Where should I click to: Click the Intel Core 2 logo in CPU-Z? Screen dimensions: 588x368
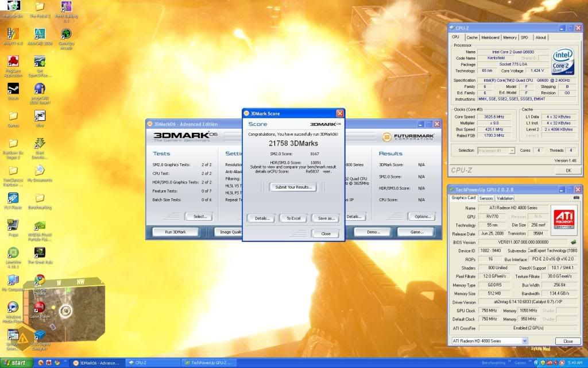pos(563,61)
